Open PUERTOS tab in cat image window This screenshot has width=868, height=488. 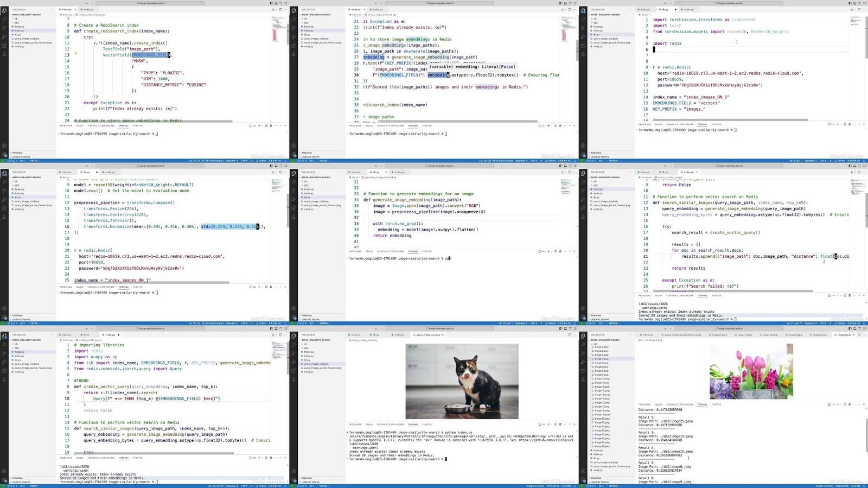pos(427,424)
